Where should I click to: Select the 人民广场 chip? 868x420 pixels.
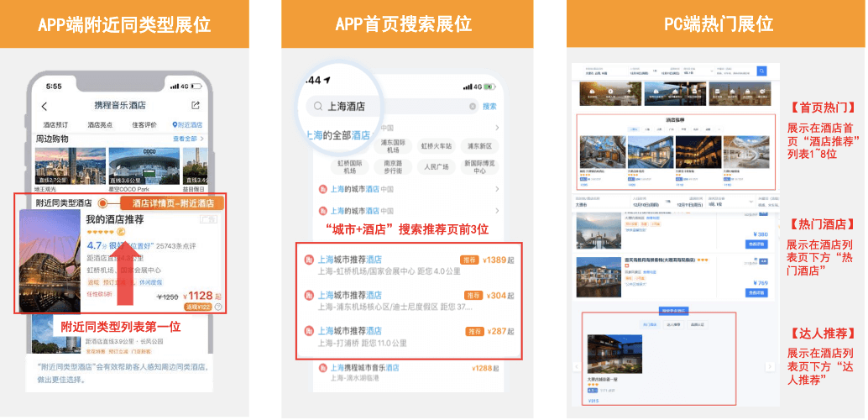[x=436, y=166]
